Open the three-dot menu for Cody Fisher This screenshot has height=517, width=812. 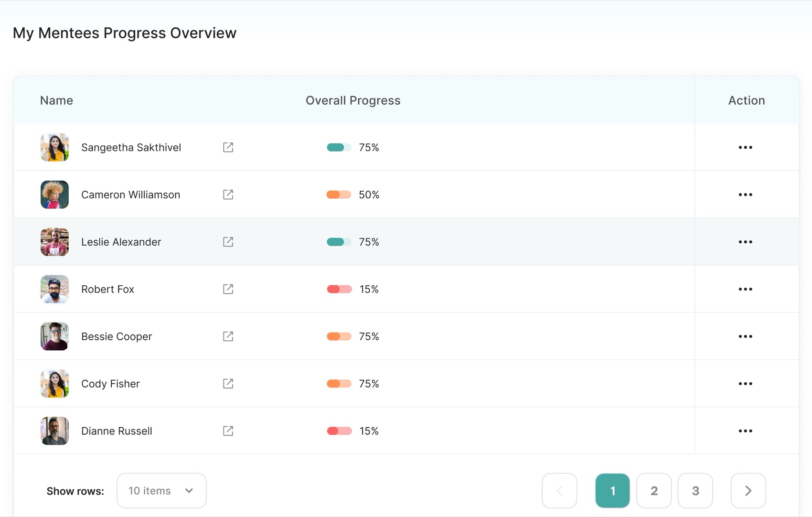[745, 384]
